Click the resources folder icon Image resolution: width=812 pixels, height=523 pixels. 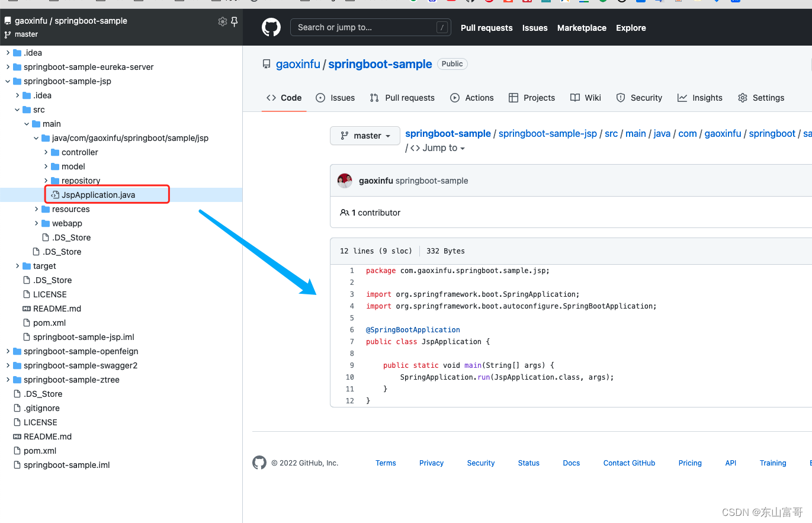[46, 209]
